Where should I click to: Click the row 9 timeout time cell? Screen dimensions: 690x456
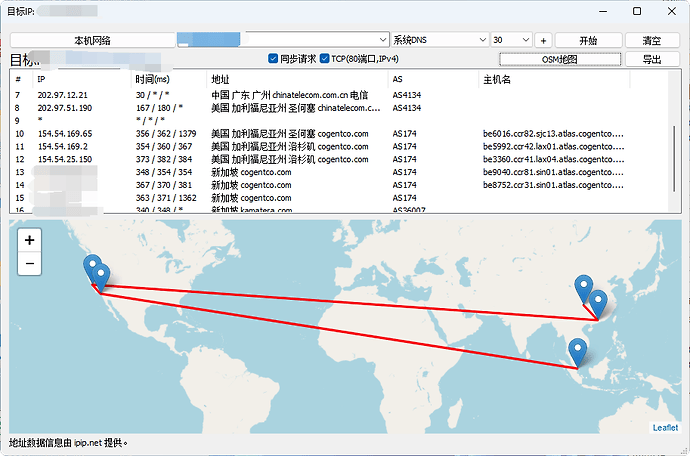[x=150, y=120]
